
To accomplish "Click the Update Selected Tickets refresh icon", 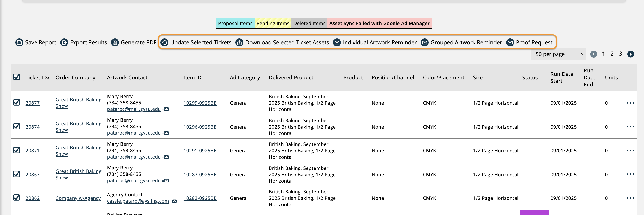I will pos(164,42).
